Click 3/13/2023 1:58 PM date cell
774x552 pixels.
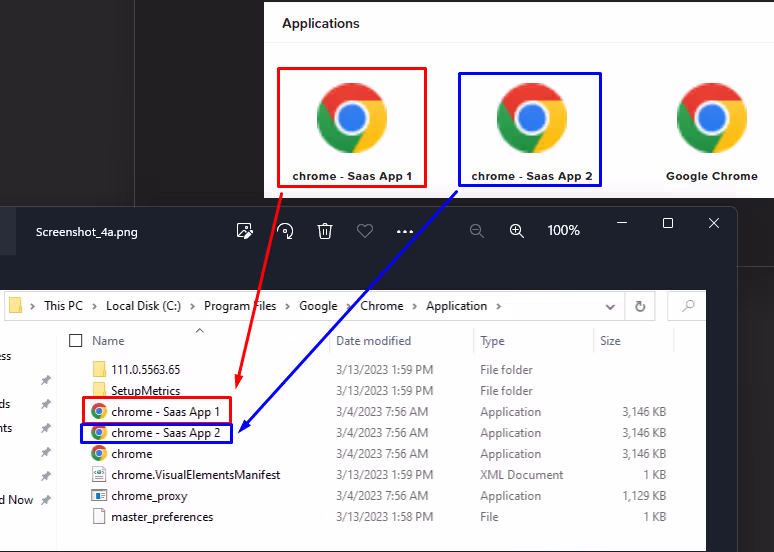385,517
